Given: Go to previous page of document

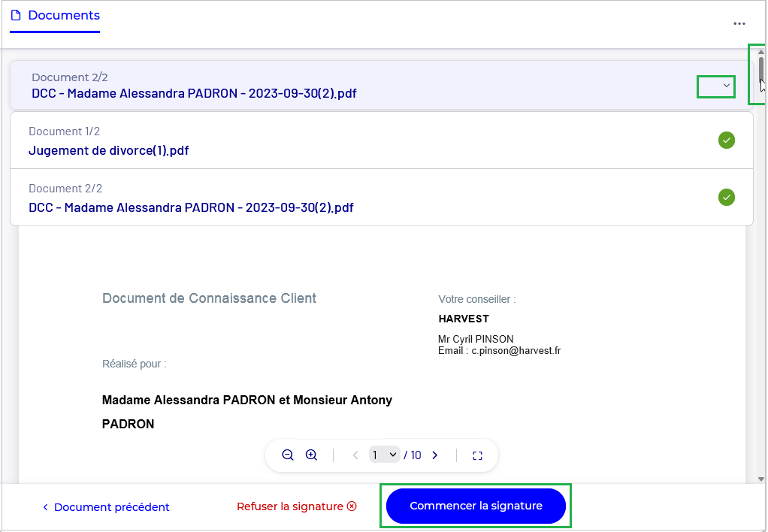Looking at the screenshot, I should pos(355,455).
